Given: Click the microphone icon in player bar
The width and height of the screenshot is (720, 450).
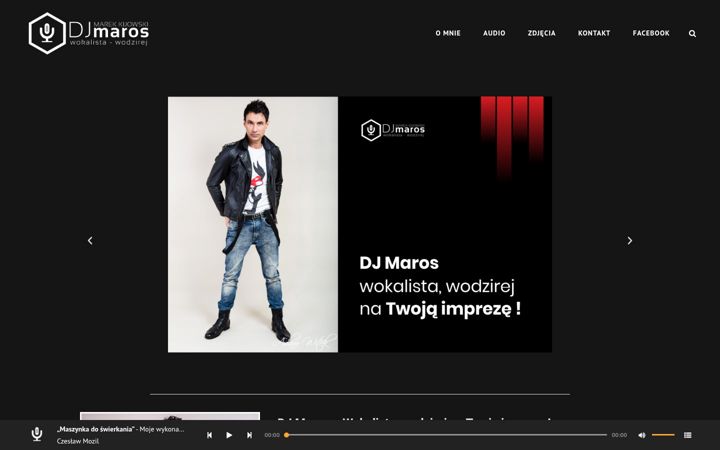Looking at the screenshot, I should tap(37, 434).
